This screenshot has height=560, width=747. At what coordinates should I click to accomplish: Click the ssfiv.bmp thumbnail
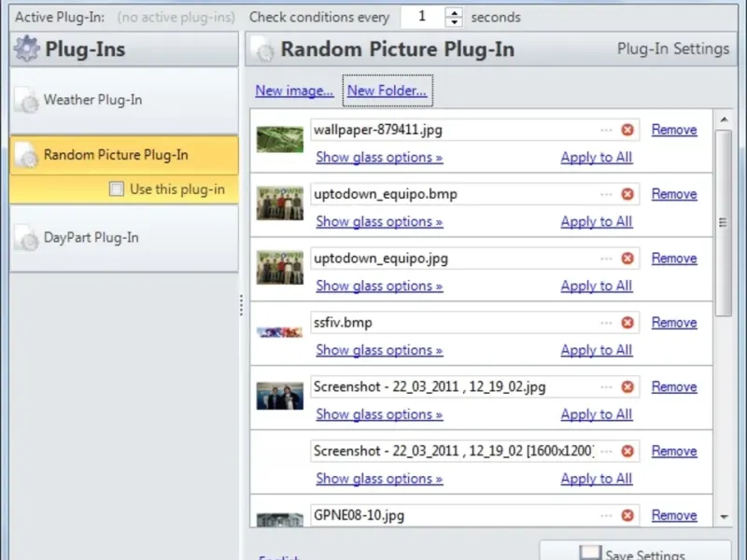click(x=279, y=332)
